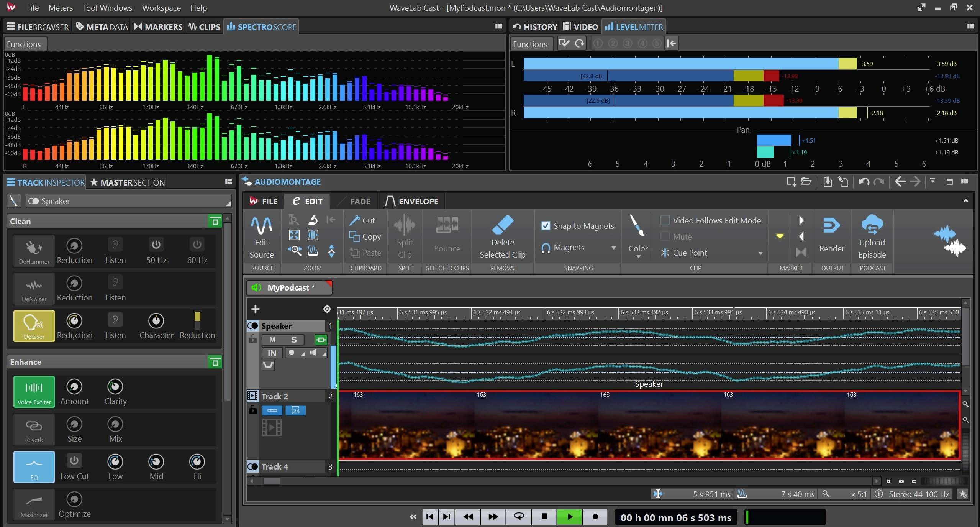
Task: Toggle loop playback in transport bar
Action: point(519,517)
